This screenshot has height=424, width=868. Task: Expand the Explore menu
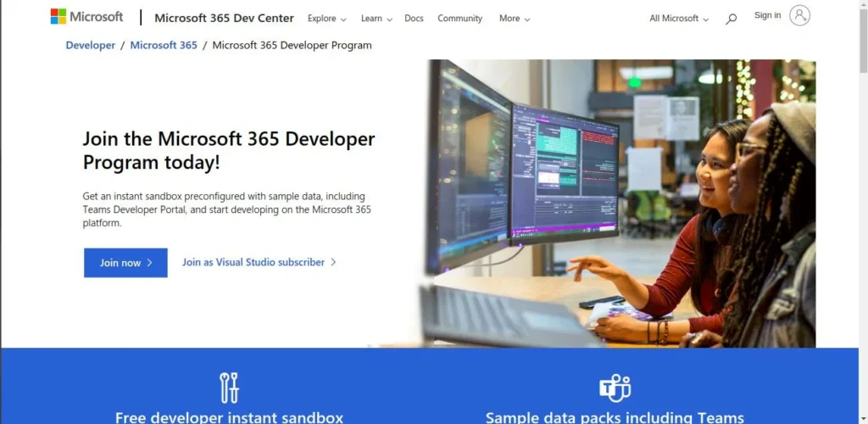pyautogui.click(x=326, y=19)
